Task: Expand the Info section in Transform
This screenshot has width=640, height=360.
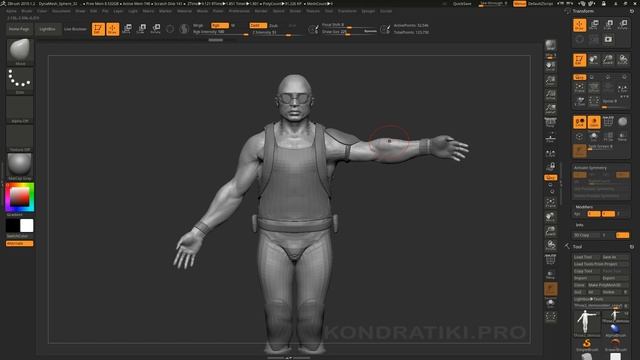Action: 580,225
